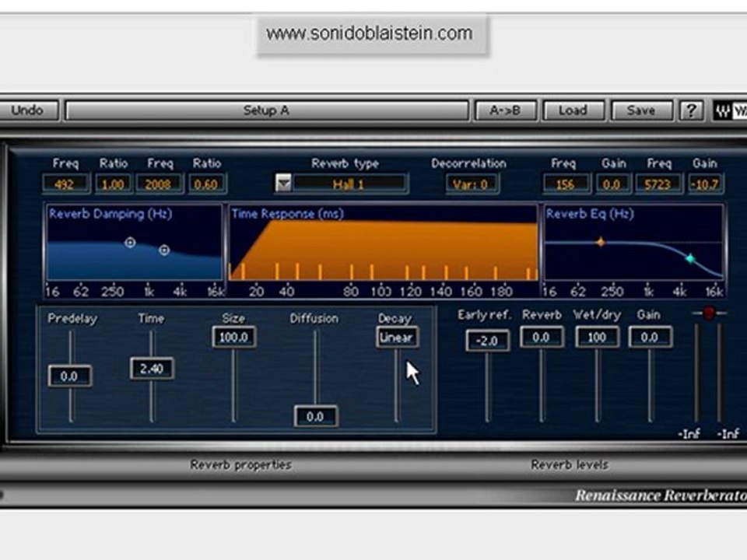Screen dimensions: 747x560
Task: Click damping high Freq value 2008
Action: pos(159,184)
